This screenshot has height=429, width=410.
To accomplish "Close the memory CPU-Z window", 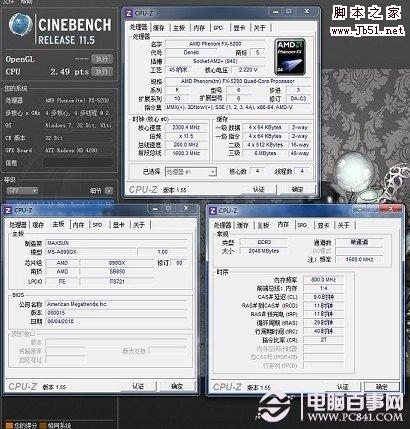I will click(x=391, y=209).
